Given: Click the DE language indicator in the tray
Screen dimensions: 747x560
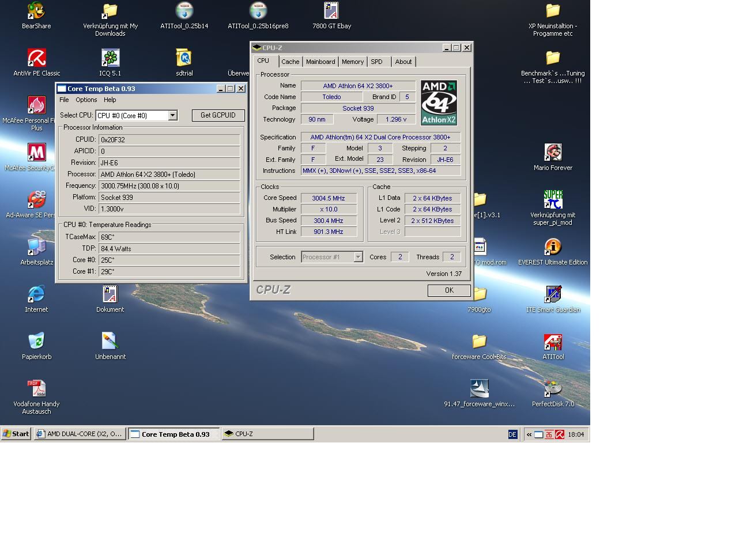Looking at the screenshot, I should [512, 434].
